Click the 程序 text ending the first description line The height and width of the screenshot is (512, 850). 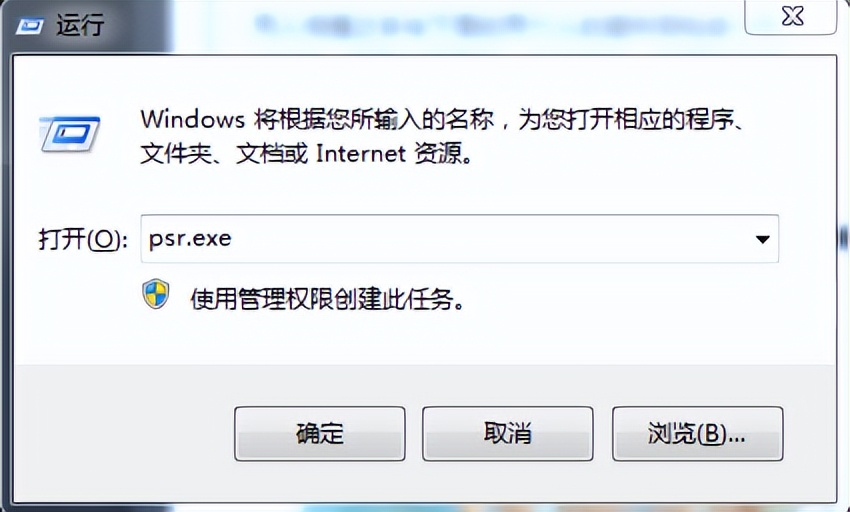[709, 119]
